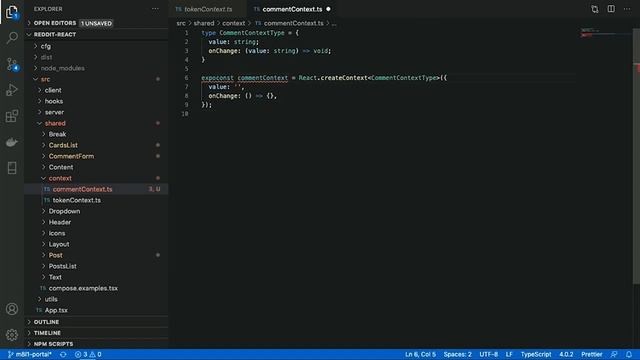
Task: Open commentContext.ts in the file tree
Action: tap(82, 189)
